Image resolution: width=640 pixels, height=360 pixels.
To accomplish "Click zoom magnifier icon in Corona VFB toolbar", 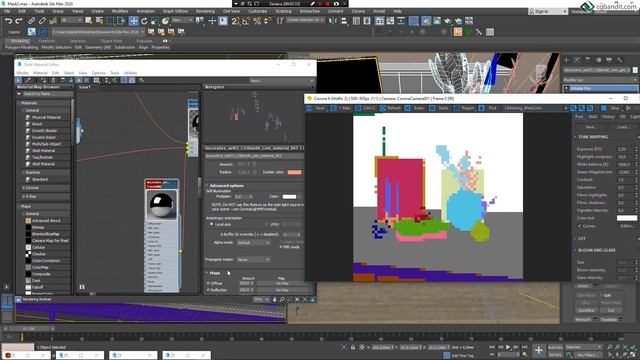I will coord(573,108).
